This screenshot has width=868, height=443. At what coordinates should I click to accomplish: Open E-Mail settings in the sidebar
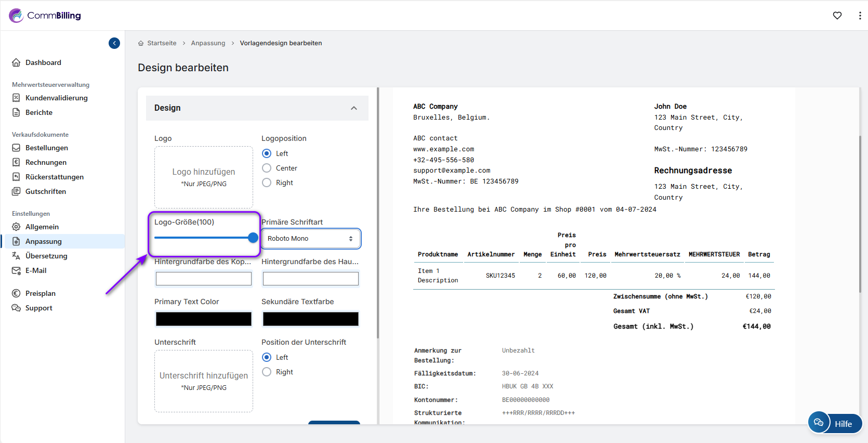[x=36, y=270]
